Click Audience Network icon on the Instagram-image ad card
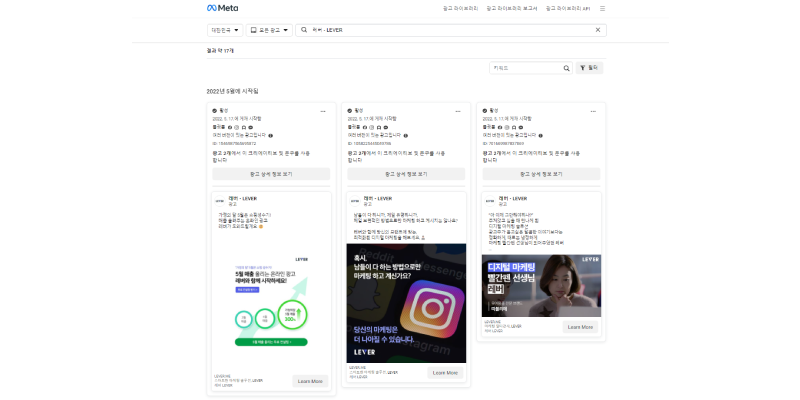Screen dimensions: 800x400 pos(379,128)
